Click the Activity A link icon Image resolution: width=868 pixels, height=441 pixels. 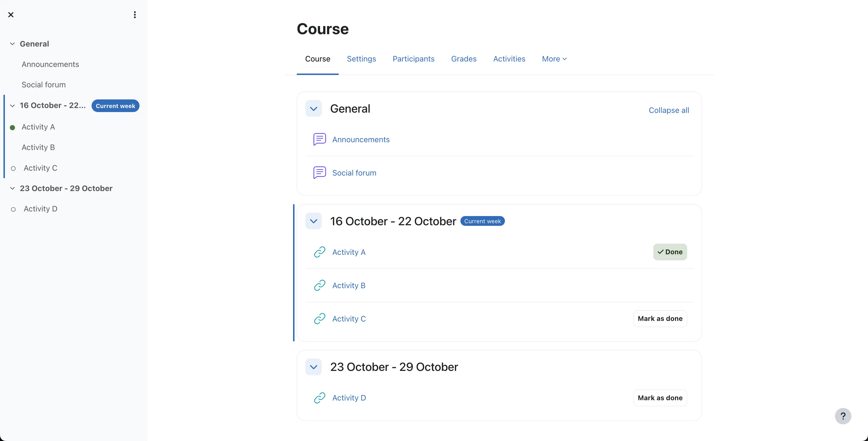click(319, 252)
